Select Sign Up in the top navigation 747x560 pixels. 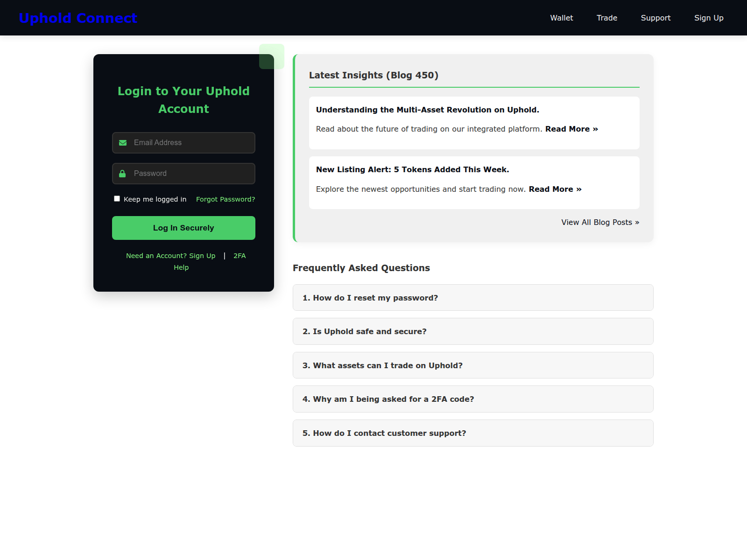point(709,18)
